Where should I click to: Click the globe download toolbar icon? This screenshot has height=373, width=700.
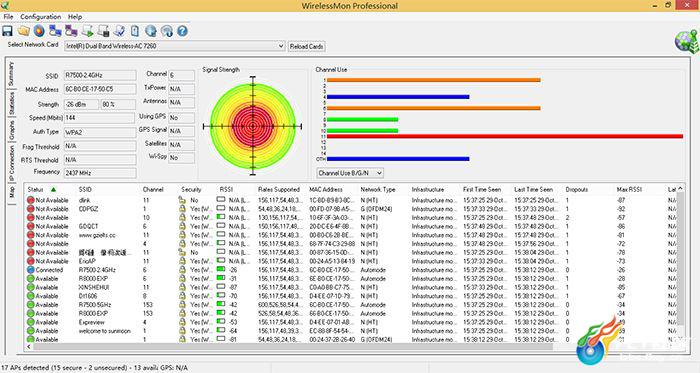tap(151, 31)
